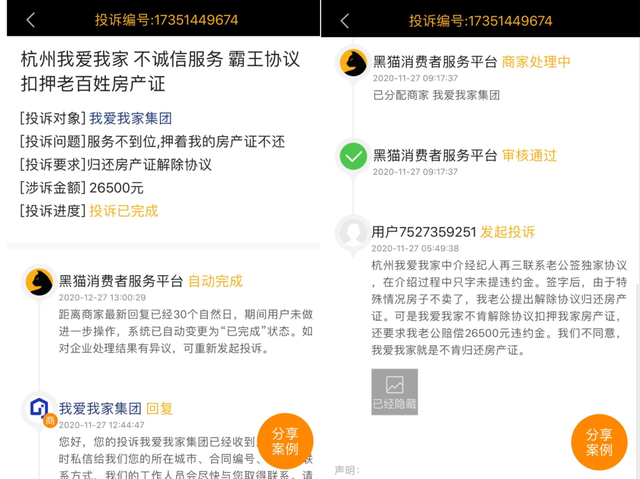This screenshot has height=479, width=640.
Task: Tap the 回复 label next to 我爱我家集团
Action: point(160,408)
